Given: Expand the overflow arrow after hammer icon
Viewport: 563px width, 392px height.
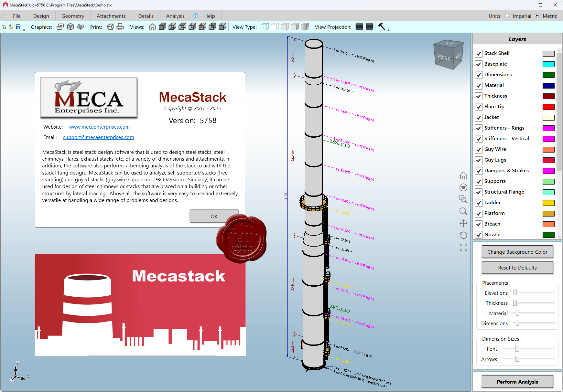Looking at the screenshot, I should pyautogui.click(x=388, y=30).
